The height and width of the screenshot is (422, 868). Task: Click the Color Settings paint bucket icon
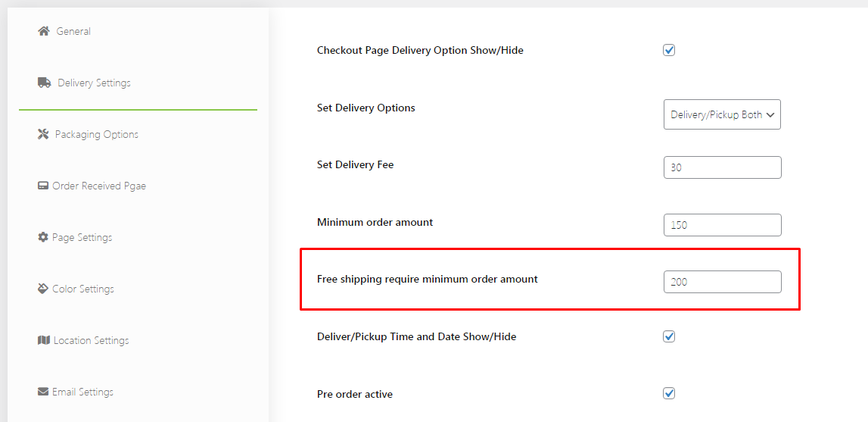coord(43,289)
